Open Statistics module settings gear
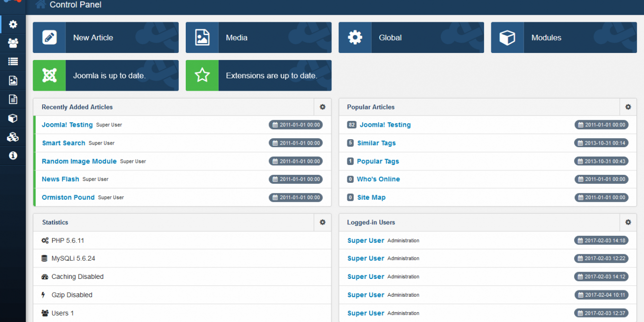Viewport: 644px width, 322px height. click(x=322, y=222)
